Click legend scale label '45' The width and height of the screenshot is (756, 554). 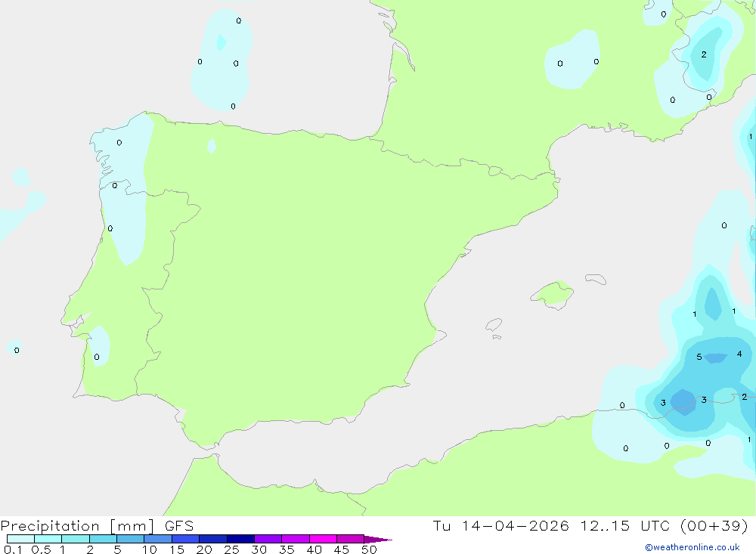click(342, 549)
